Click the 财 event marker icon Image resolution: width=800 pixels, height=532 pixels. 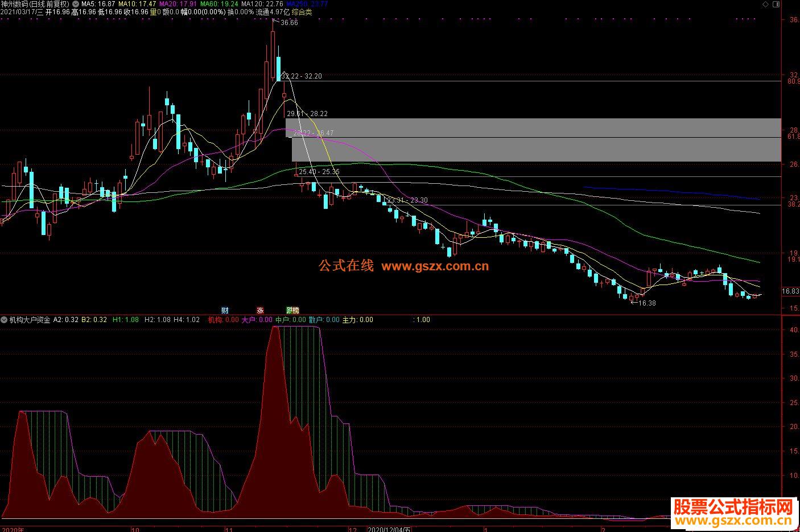tap(225, 311)
